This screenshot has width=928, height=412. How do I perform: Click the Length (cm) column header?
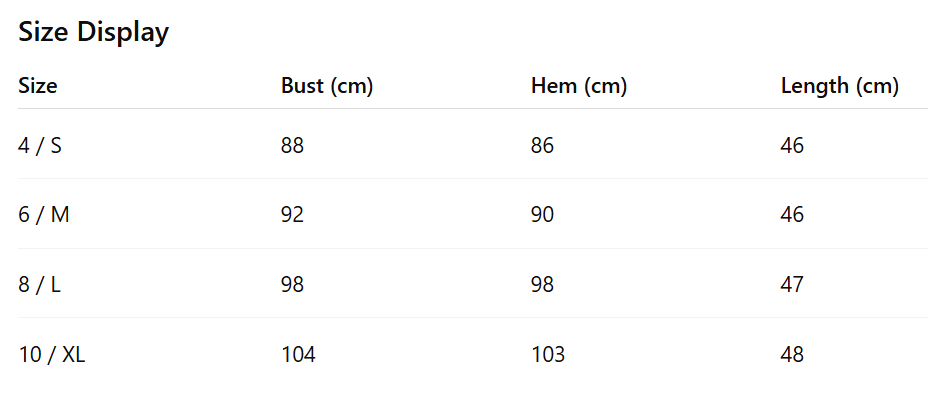click(839, 86)
